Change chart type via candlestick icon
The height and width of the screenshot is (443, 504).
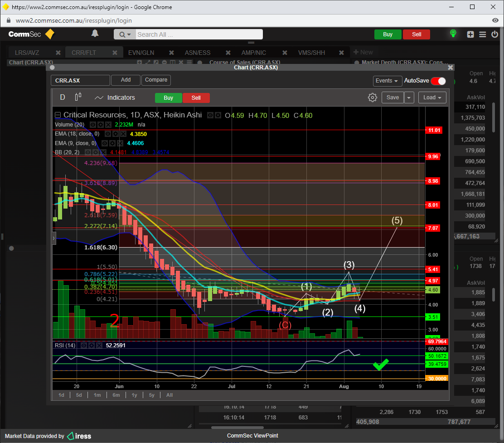tap(78, 97)
